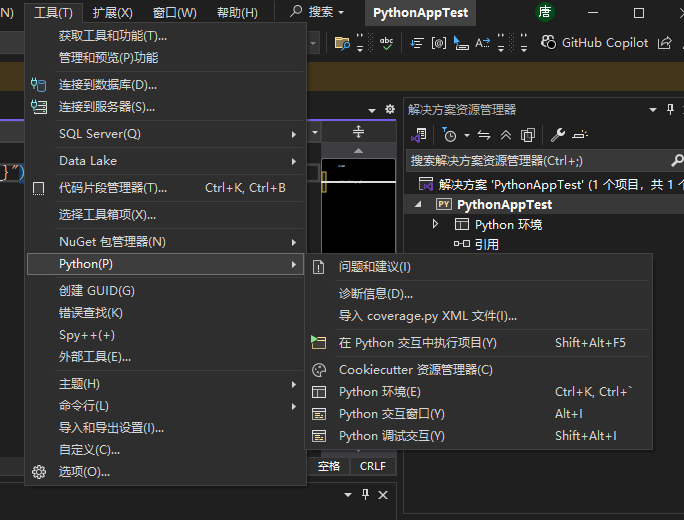
Task: Click the Find in Files folder-search icon
Action: click(342, 43)
